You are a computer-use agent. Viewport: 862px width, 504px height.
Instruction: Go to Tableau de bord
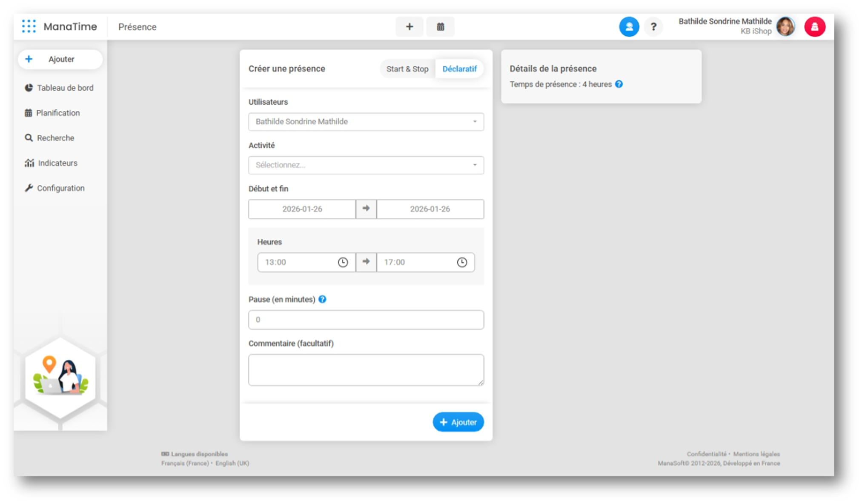(65, 88)
